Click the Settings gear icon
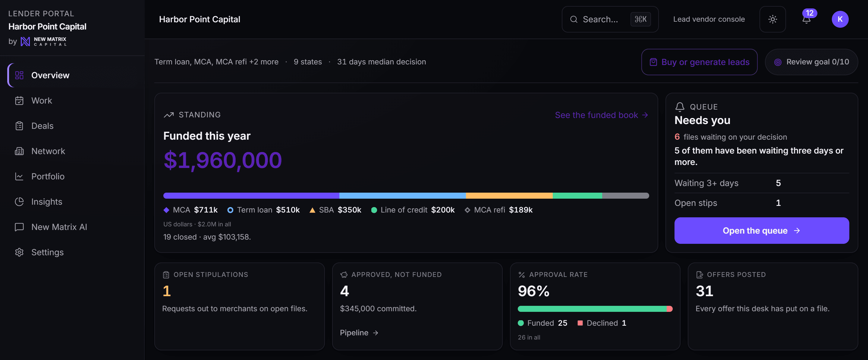 click(x=19, y=252)
